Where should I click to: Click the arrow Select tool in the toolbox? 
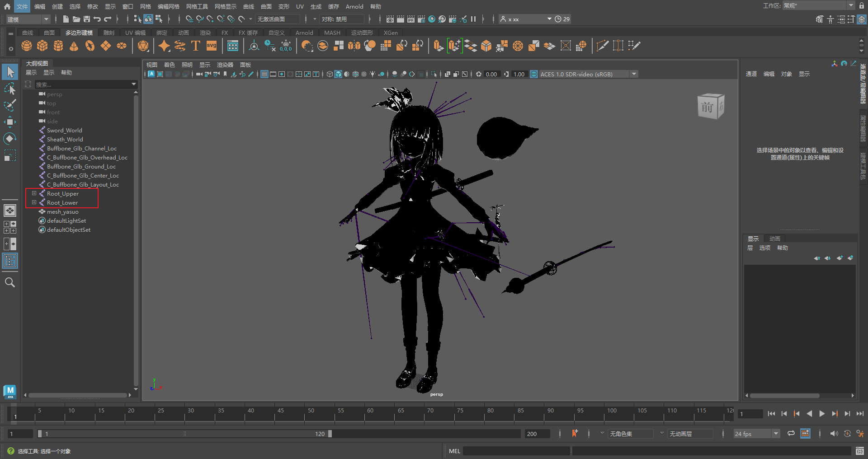point(9,72)
